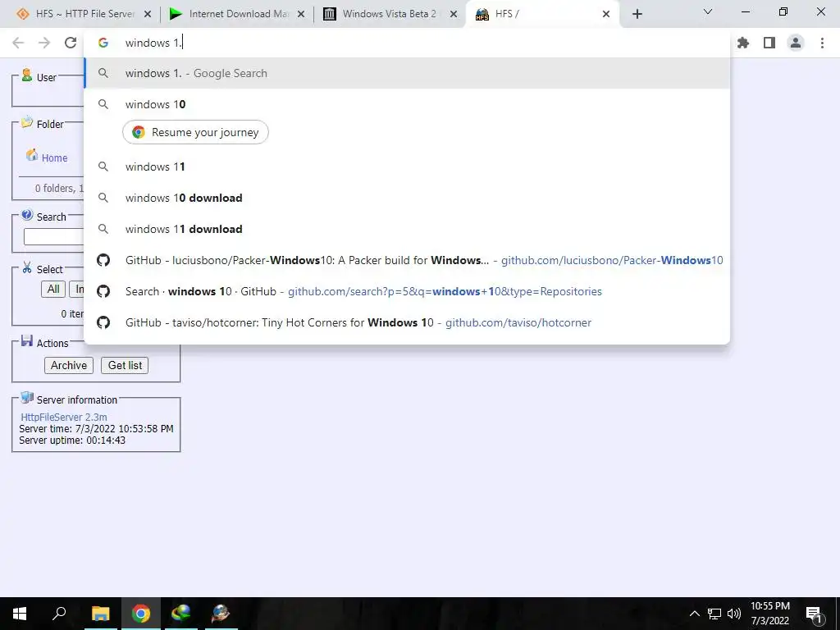Open the HFS app on the taskbar
This screenshot has height=630, width=840.
[x=220, y=614]
